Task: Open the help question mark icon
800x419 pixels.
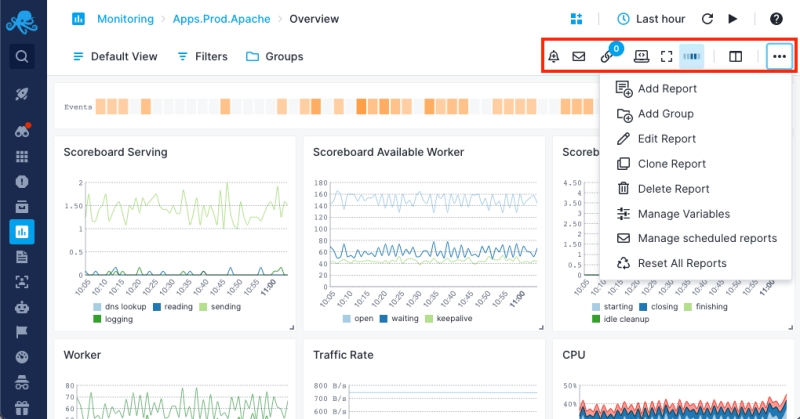Action: (x=776, y=19)
